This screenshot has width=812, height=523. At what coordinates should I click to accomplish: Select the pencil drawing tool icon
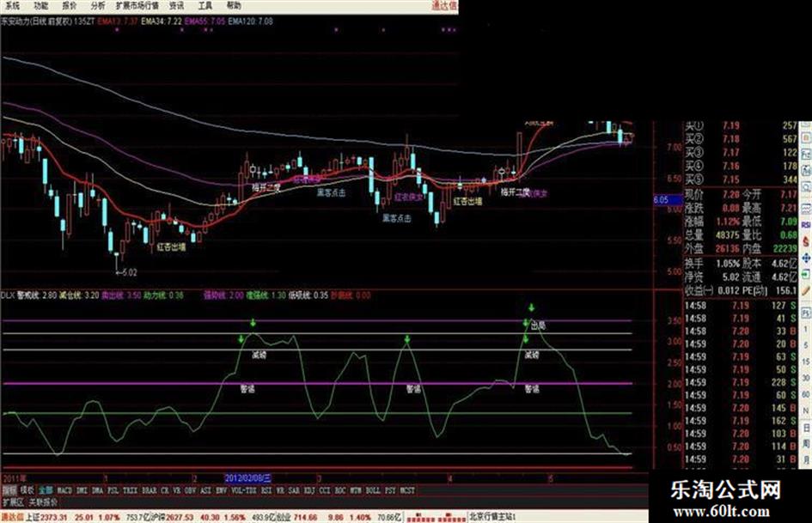[x=806, y=290]
